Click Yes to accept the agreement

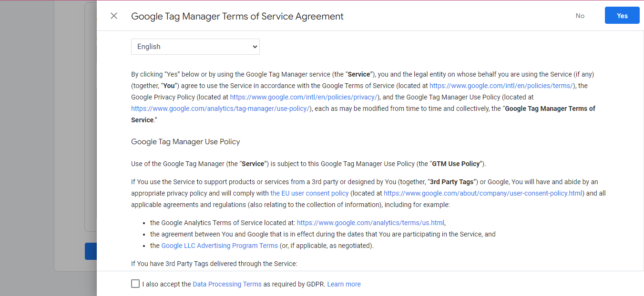[x=622, y=16]
